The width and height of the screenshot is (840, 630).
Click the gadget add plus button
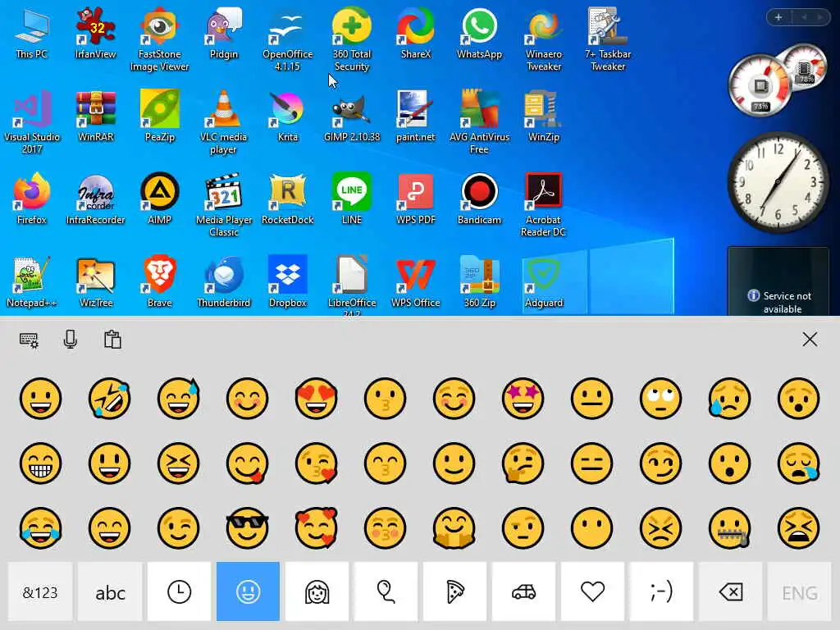click(778, 18)
